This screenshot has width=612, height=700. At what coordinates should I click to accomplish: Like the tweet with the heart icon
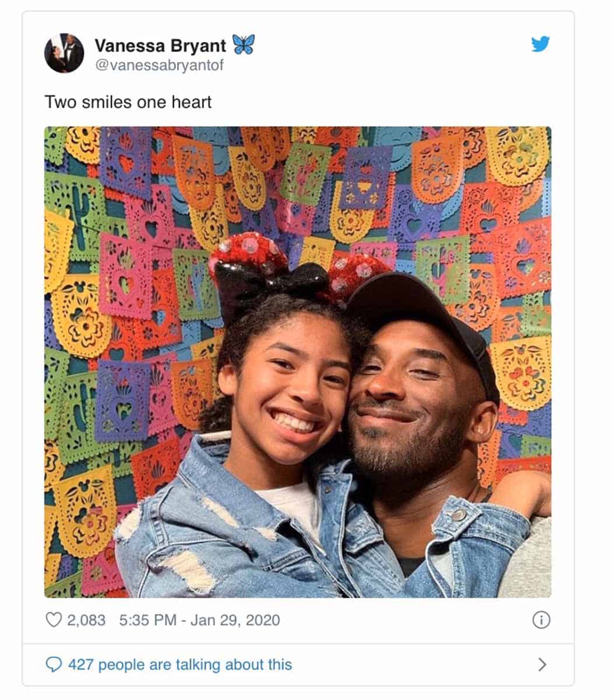coord(53,619)
